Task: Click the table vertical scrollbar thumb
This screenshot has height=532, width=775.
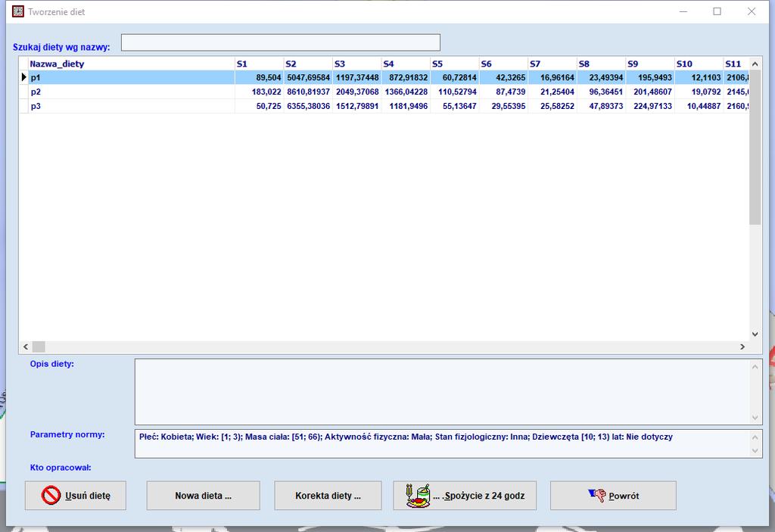Action: (x=755, y=148)
